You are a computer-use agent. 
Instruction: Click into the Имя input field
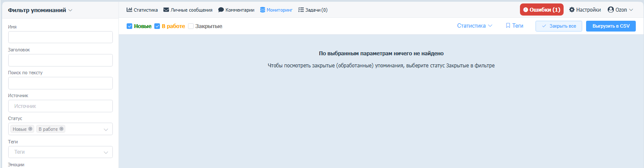61,37
